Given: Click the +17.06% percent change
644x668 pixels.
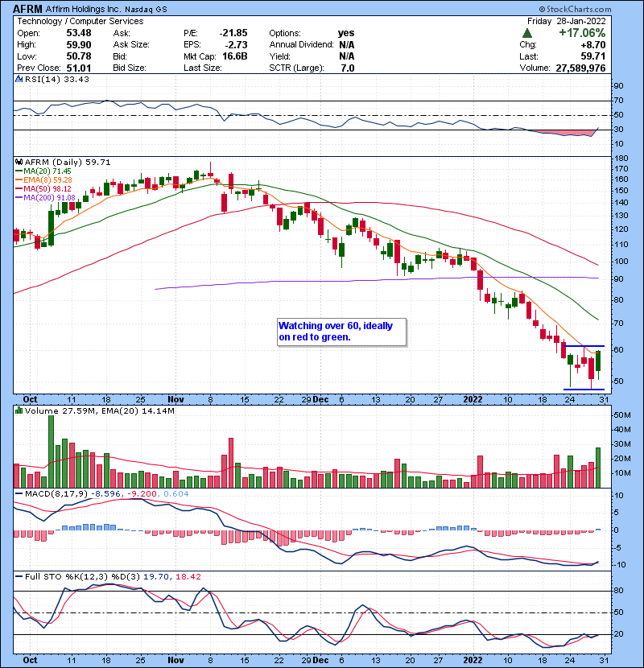Looking at the screenshot, I should coord(582,33).
